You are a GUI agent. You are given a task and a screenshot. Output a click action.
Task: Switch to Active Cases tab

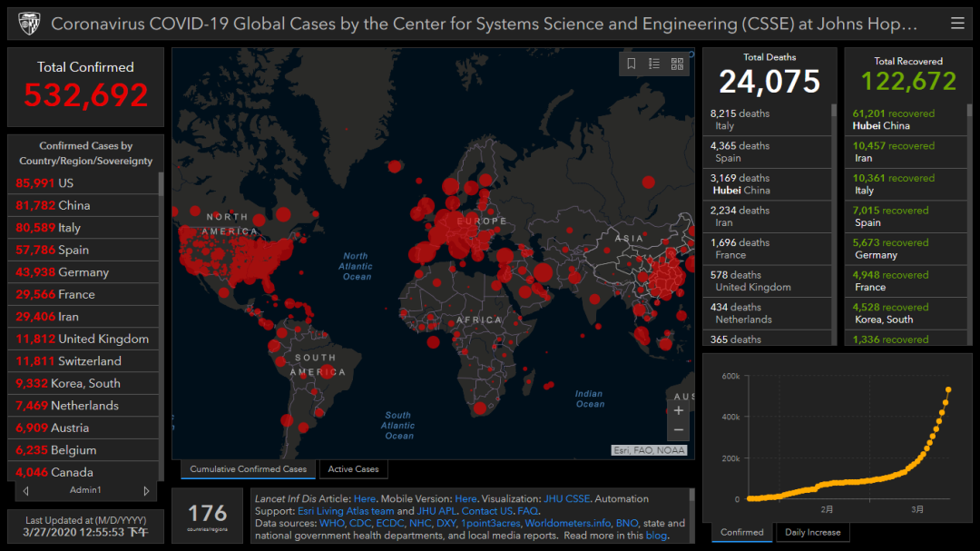[353, 469]
